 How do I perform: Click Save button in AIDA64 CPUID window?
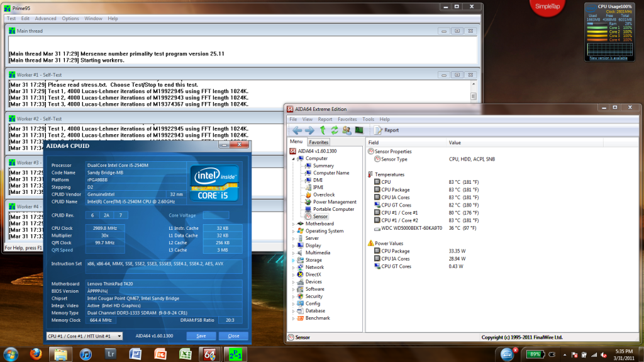point(201,336)
